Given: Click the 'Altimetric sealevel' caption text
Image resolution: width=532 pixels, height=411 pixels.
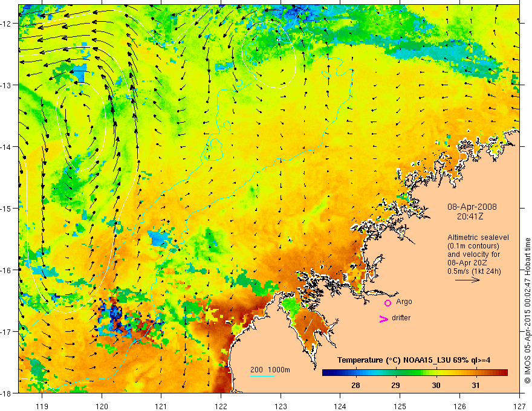Looking at the screenshot, I should click(478, 238).
